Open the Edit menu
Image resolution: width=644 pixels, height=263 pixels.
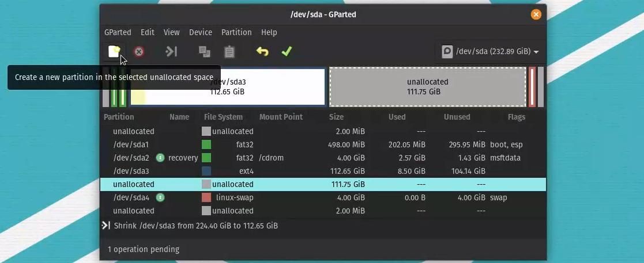pos(148,32)
